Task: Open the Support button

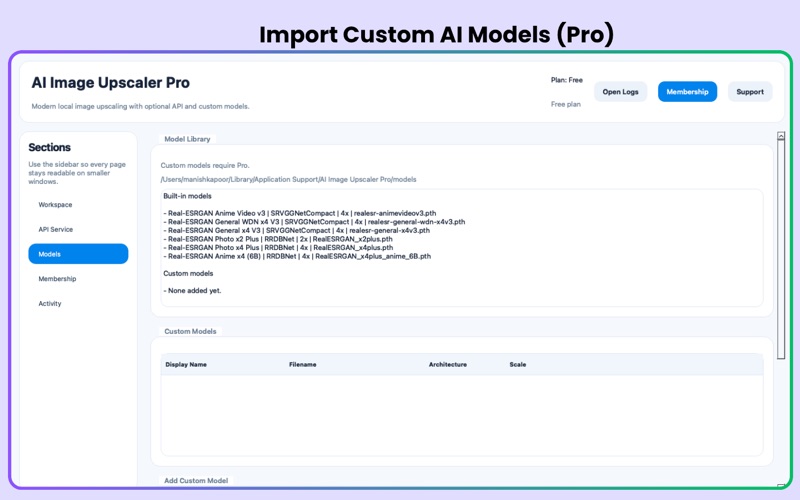Action: click(x=749, y=92)
